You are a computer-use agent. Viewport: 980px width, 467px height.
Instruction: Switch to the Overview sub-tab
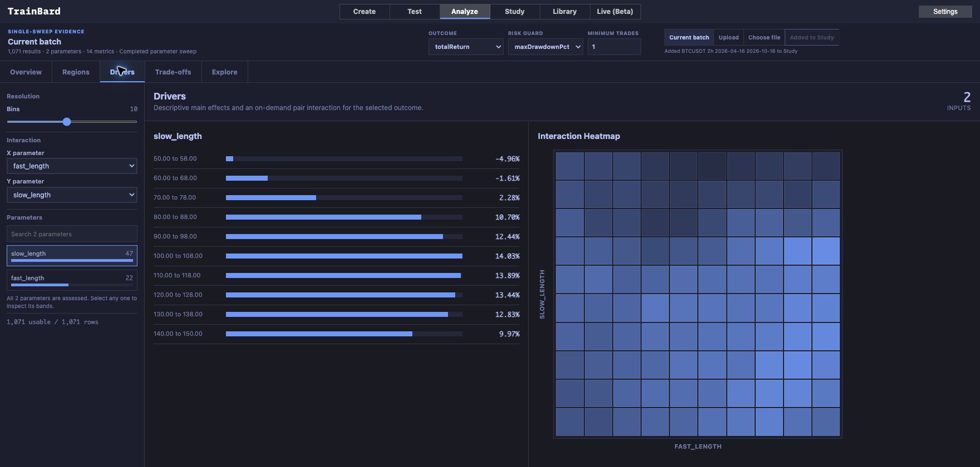[26, 72]
